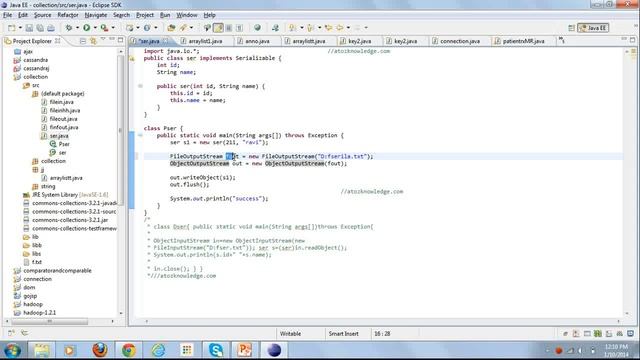Select fileout.java in Project Explorer
The image size is (640, 360).
pyautogui.click(x=63, y=119)
